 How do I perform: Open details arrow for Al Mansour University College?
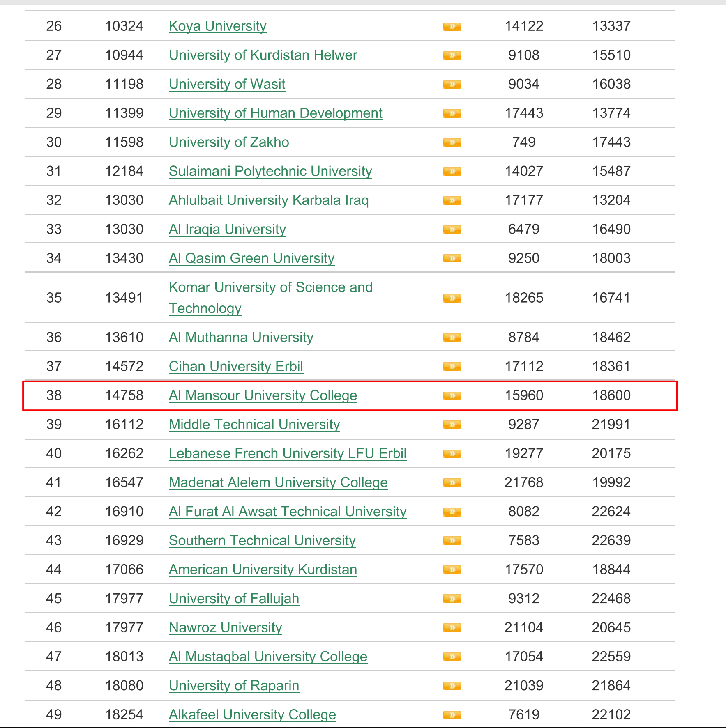[x=452, y=396]
